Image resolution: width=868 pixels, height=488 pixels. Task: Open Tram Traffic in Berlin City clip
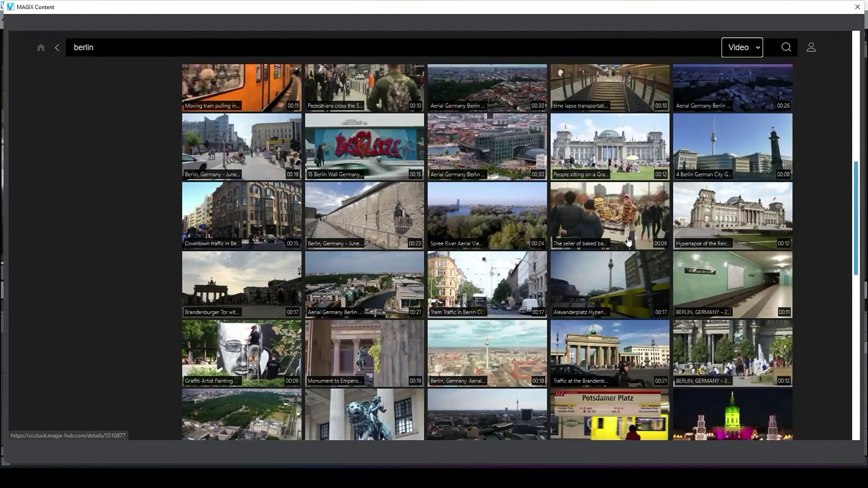487,284
